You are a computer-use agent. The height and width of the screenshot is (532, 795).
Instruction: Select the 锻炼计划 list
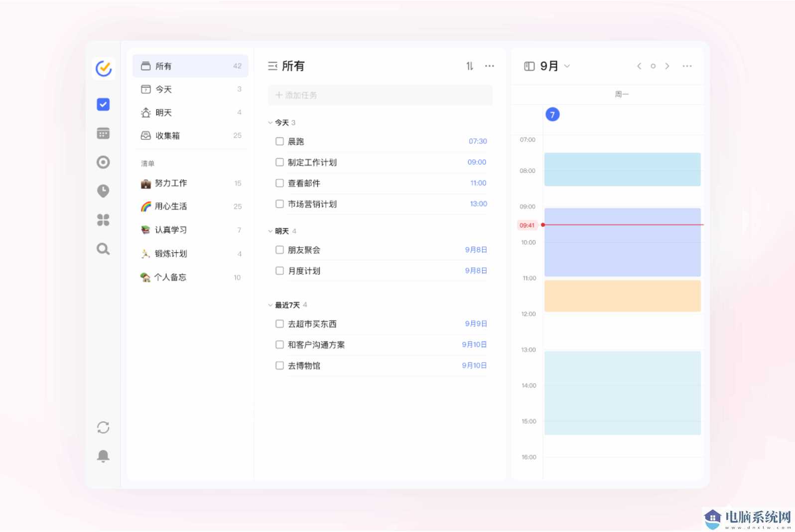(190, 254)
